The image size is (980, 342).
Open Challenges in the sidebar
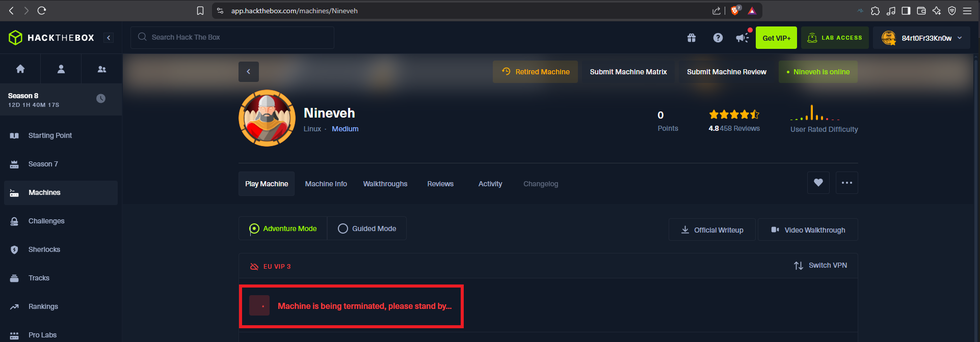[61, 221]
